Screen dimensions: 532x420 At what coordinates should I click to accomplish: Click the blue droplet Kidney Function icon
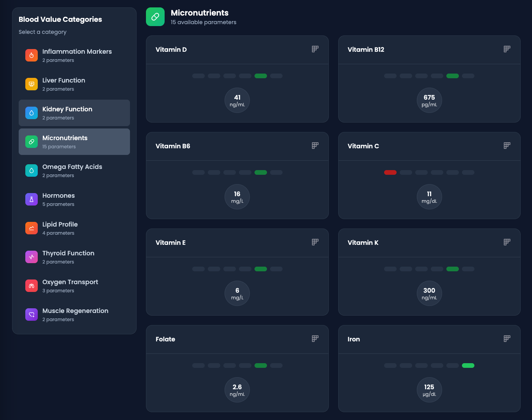tap(32, 113)
